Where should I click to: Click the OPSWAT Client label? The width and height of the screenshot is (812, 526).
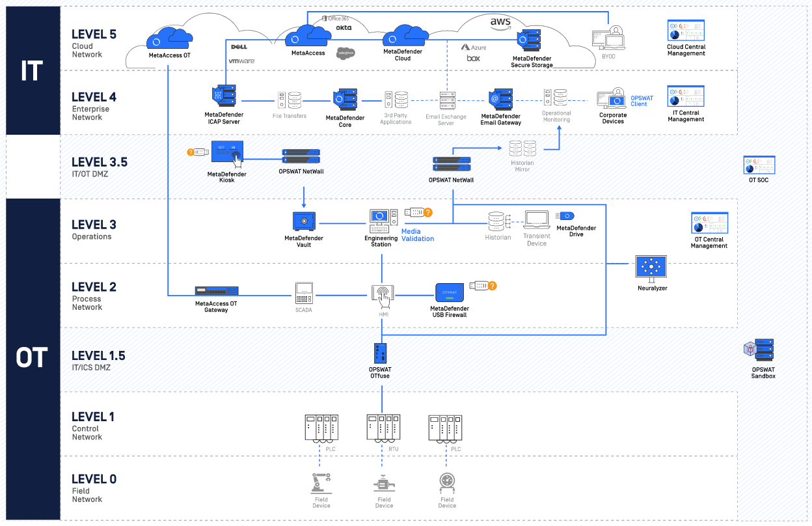(642, 101)
